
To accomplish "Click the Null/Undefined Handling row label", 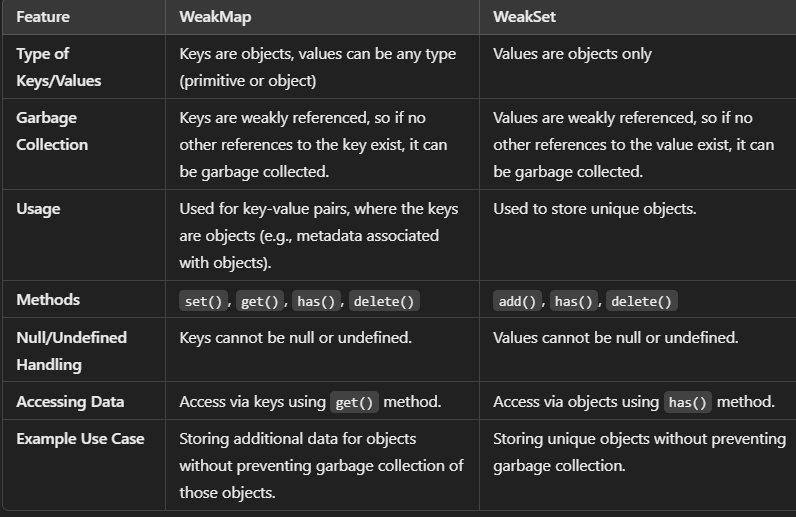I will (71, 351).
